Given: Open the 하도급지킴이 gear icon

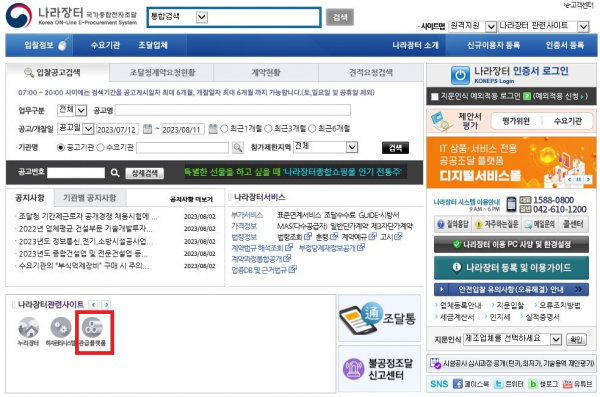Looking at the screenshot, I should 61,328.
